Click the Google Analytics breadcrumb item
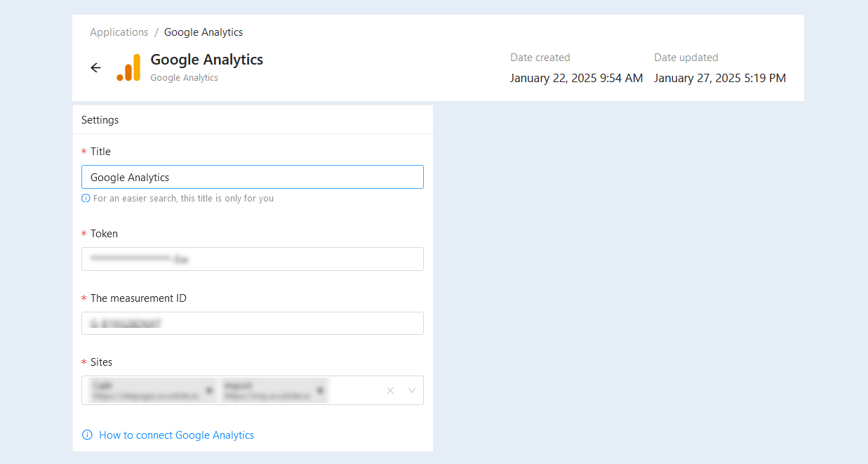The height and width of the screenshot is (464, 868). (x=203, y=32)
